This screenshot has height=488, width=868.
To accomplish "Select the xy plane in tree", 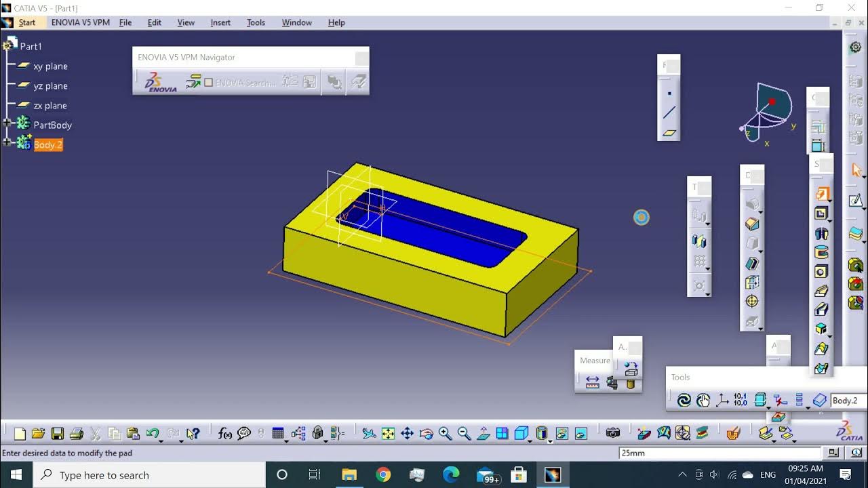I will click(50, 66).
